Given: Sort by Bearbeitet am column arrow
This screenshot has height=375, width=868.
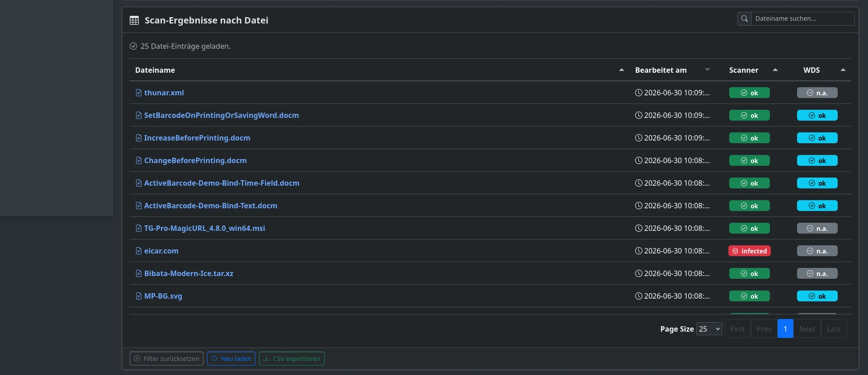Looking at the screenshot, I should (x=708, y=70).
